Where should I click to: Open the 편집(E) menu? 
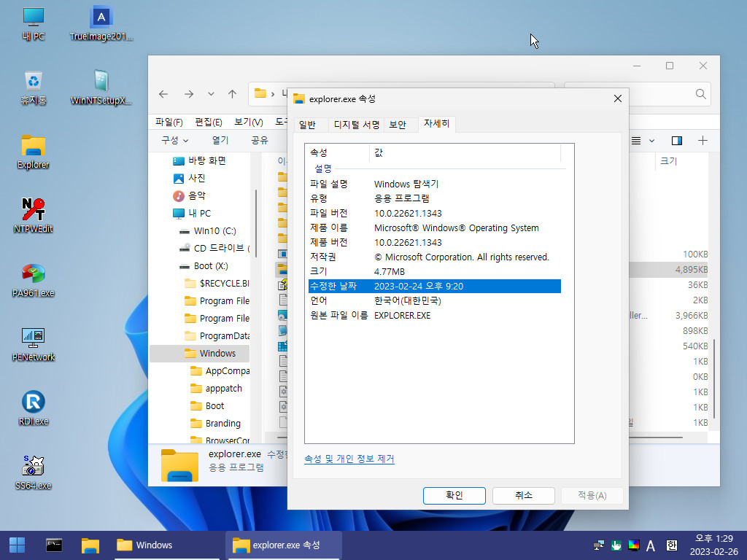click(x=209, y=122)
